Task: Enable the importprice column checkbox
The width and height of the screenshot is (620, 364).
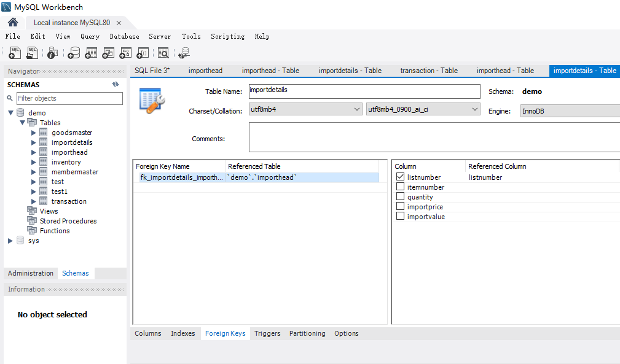Action: coord(401,207)
